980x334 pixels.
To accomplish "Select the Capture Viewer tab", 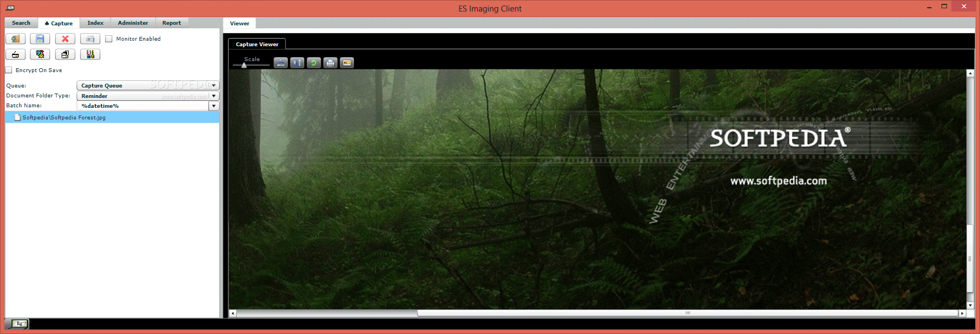I will pyautogui.click(x=257, y=44).
